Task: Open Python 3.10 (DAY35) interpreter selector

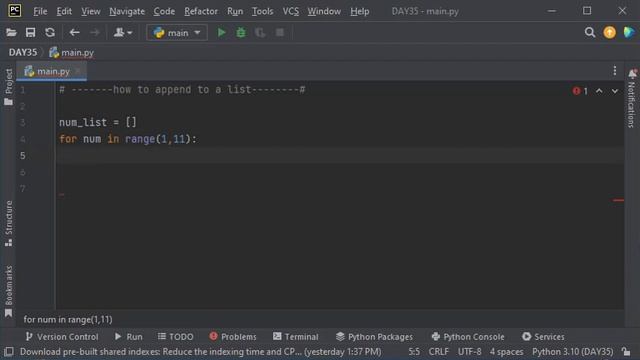Action: click(x=572, y=352)
